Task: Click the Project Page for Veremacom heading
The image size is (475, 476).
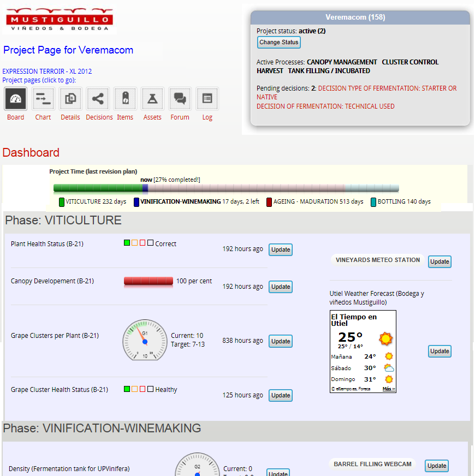Action: (x=68, y=50)
